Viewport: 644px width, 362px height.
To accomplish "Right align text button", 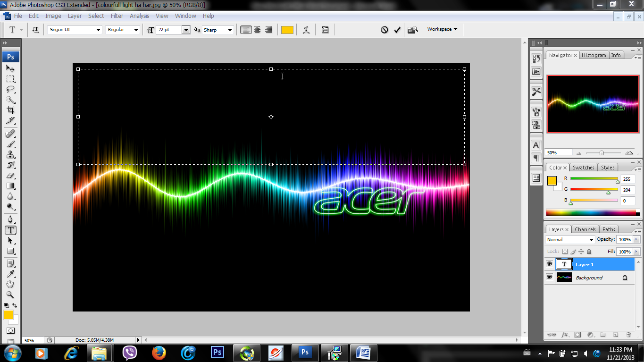I will coord(268,30).
